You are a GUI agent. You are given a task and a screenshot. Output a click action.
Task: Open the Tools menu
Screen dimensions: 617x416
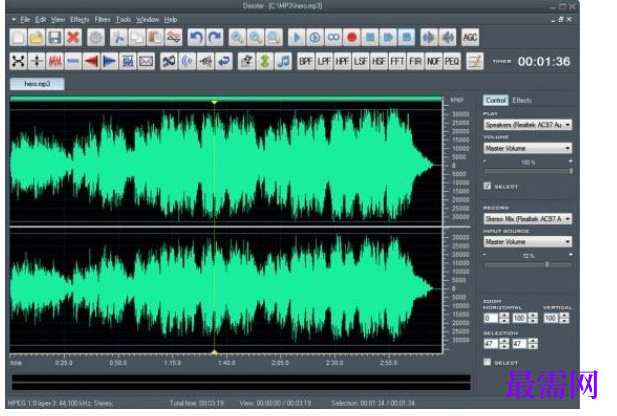pyautogui.click(x=123, y=19)
